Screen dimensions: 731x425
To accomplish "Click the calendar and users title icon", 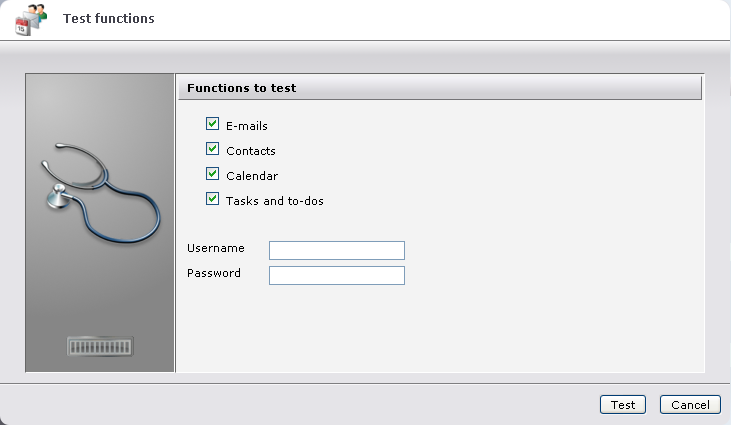I will [31, 19].
